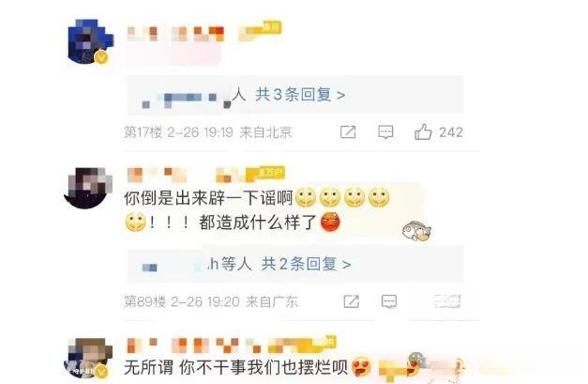
Task: Expand the 共2条回复 replies
Action: pos(306,264)
